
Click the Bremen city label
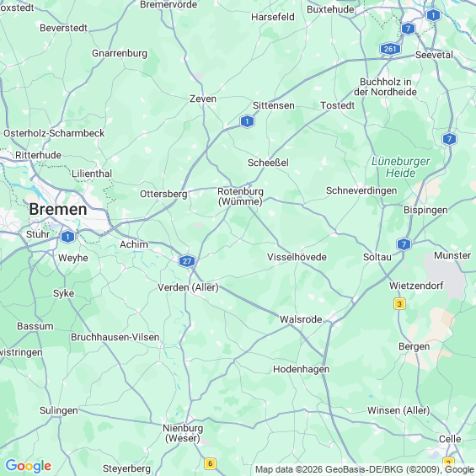58,210
